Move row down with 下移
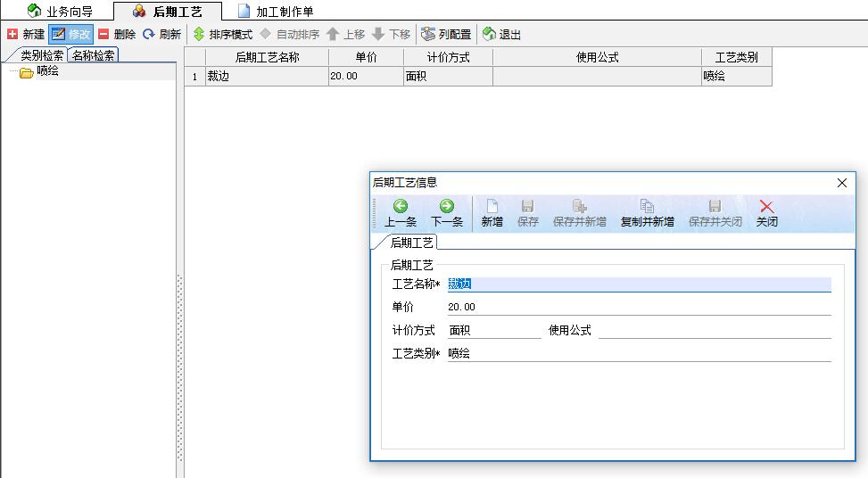The width and height of the screenshot is (868, 478). click(392, 34)
